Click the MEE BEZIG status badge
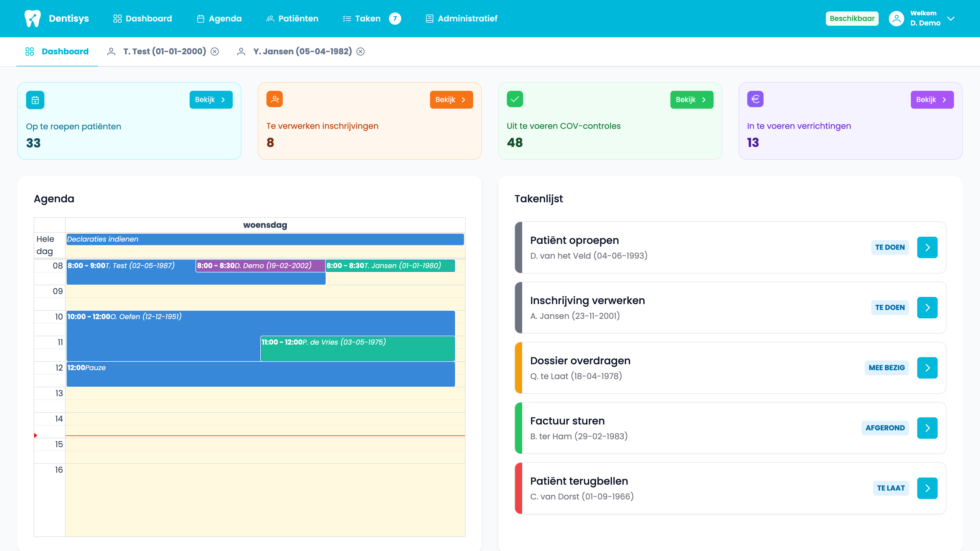980x551 pixels. click(886, 368)
